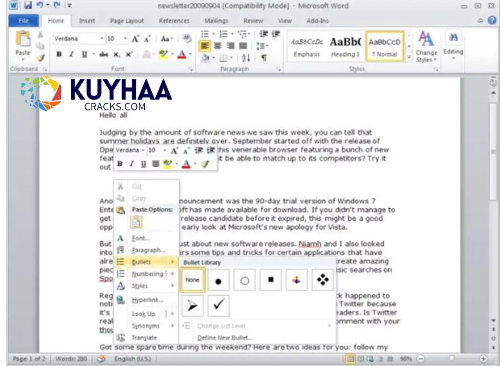Click the Sort icon in Paragraph group
Image resolution: width=500 pixels, height=366 pixels.
(x=246, y=58)
